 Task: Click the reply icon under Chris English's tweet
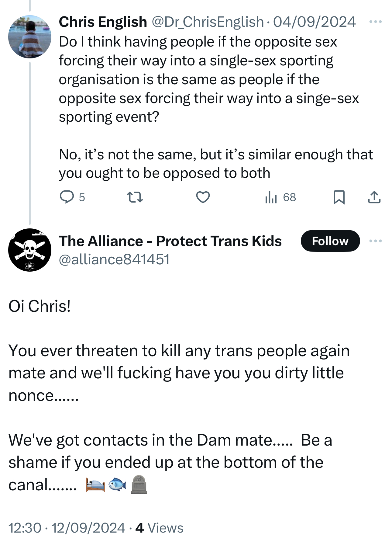[67, 197]
